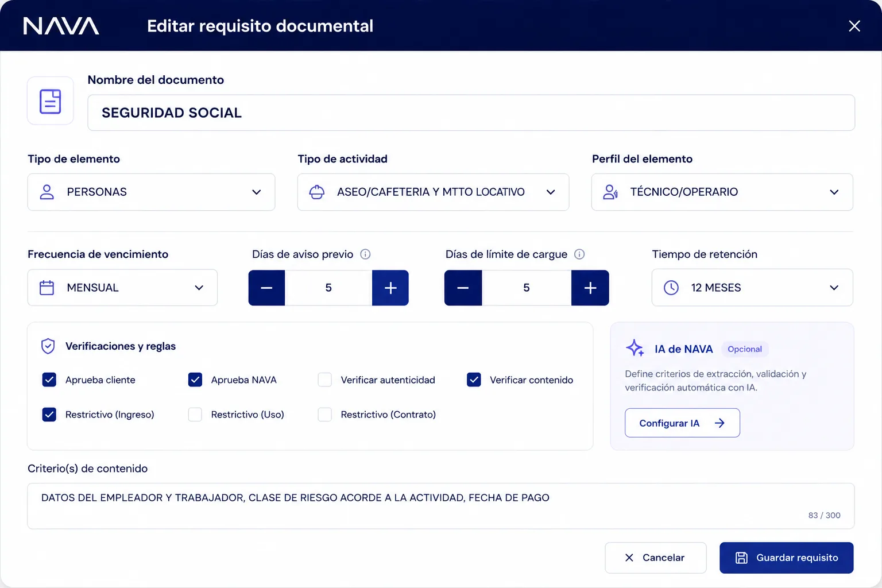Enable the Verificar autenticidad checkbox
This screenshot has height=588, width=882.
[325, 380]
